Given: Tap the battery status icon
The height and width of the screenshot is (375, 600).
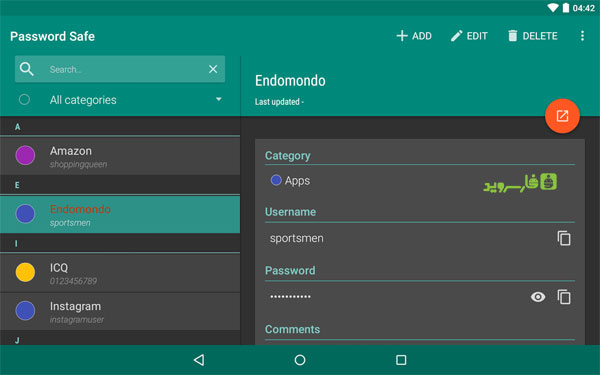Looking at the screenshot, I should point(566,8).
